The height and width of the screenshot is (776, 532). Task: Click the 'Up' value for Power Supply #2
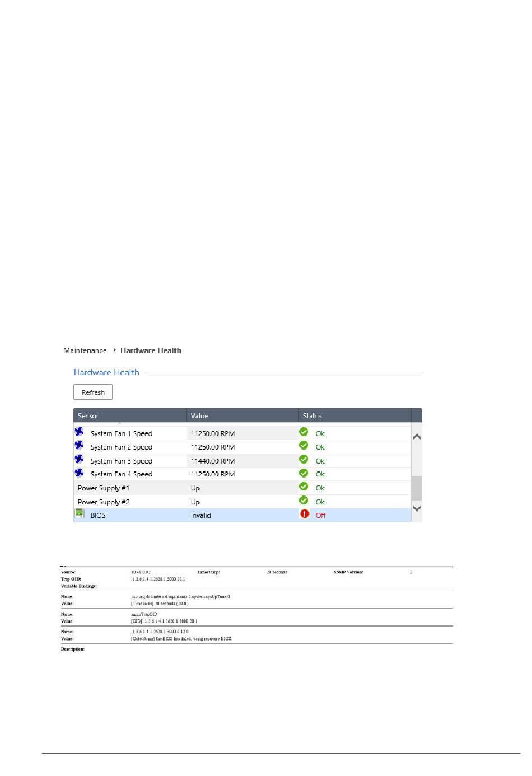195,502
